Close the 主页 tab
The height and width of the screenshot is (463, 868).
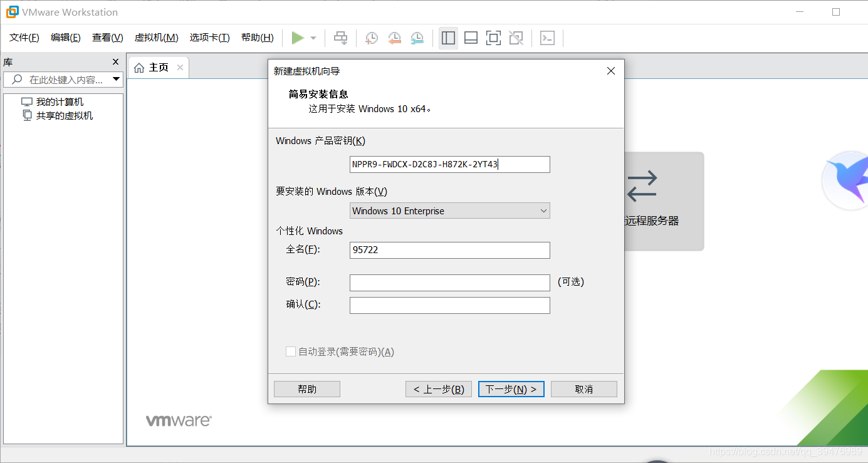pyautogui.click(x=180, y=68)
